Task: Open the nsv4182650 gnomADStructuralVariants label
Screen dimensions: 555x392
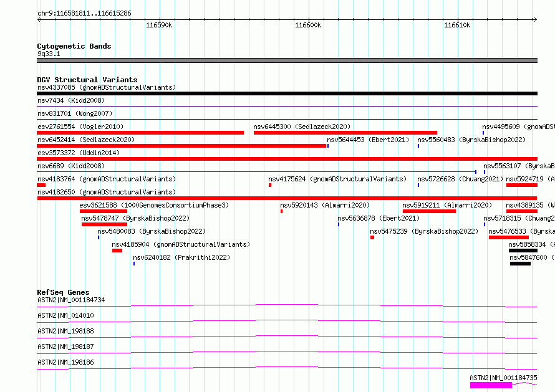Action: (107, 192)
